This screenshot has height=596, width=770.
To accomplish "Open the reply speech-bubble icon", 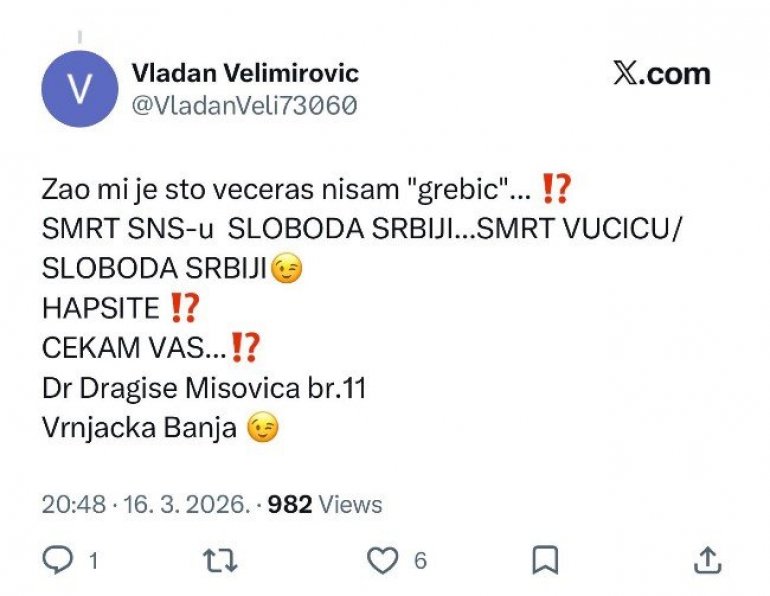I will 58,560.
